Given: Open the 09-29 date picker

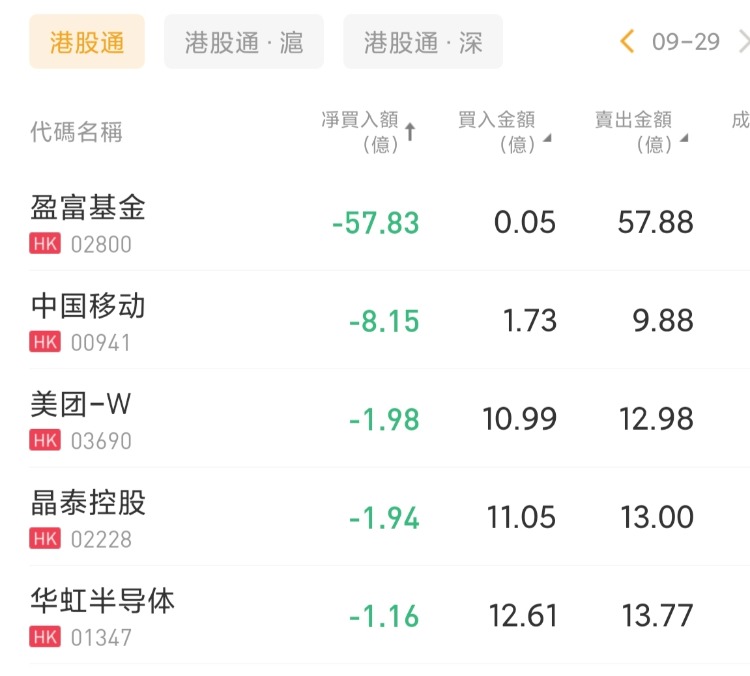Looking at the screenshot, I should [685, 42].
